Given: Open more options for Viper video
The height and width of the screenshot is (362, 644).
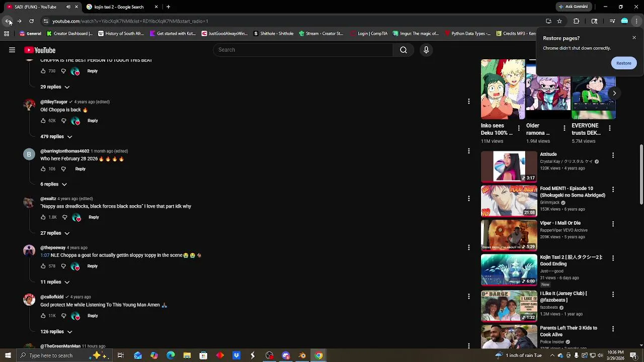Looking at the screenshot, I should (613, 224).
